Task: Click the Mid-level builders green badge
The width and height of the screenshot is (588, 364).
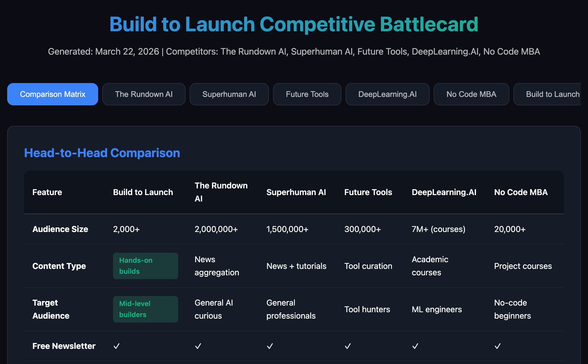Action: pos(145,309)
